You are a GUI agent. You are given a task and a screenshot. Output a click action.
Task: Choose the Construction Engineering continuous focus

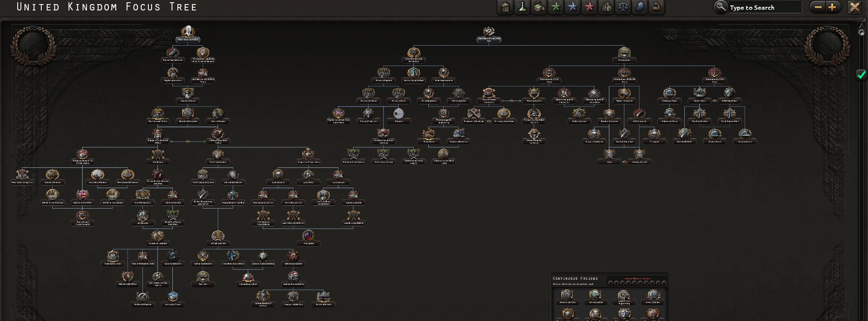[624, 297]
